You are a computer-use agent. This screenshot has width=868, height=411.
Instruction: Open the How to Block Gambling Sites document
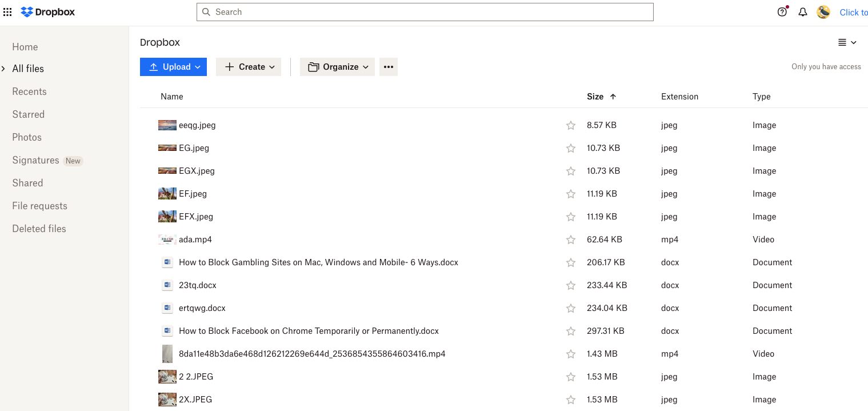tap(318, 262)
